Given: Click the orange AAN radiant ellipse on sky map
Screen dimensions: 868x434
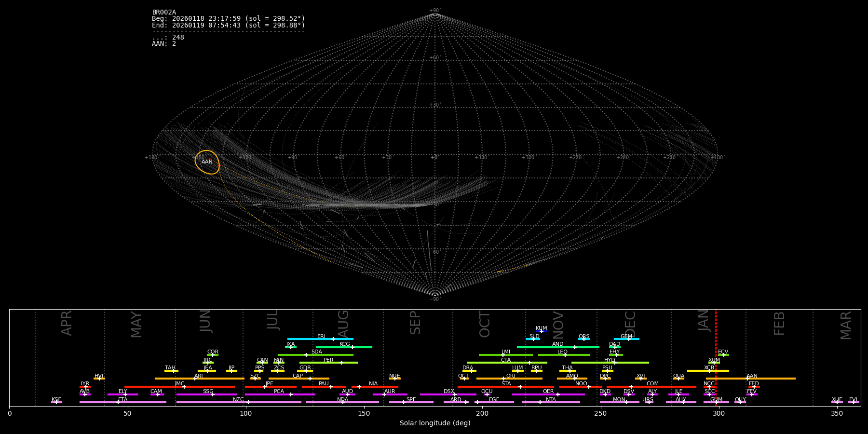Looking at the screenshot, I should 207,162.
